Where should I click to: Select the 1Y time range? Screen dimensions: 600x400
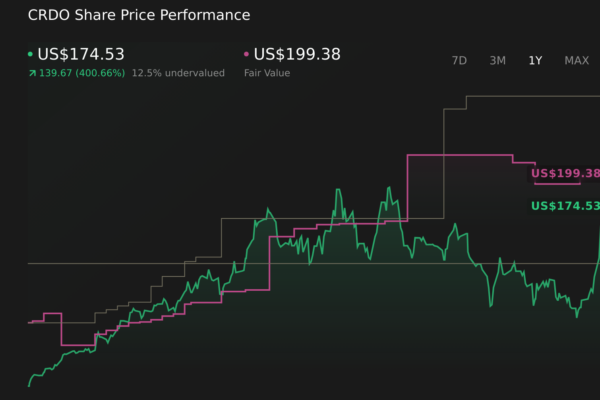tap(535, 60)
